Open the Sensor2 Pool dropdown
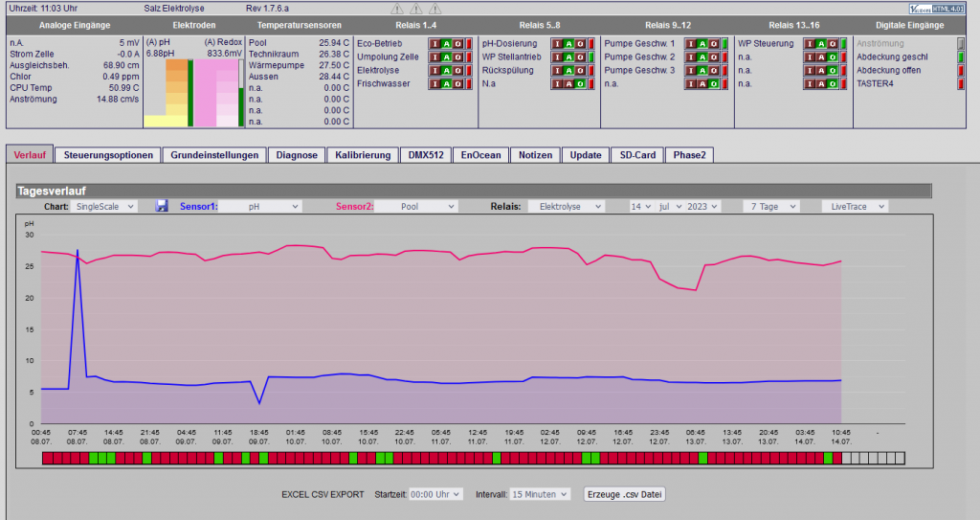The width and height of the screenshot is (980, 520). [x=415, y=207]
